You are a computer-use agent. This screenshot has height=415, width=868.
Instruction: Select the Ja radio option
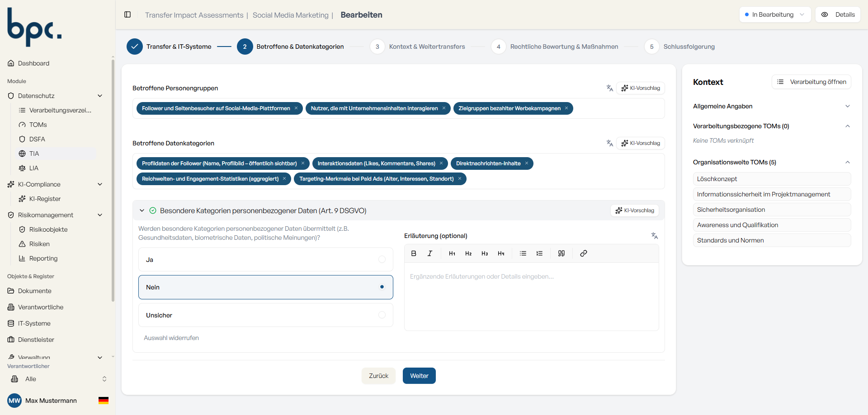(266, 259)
